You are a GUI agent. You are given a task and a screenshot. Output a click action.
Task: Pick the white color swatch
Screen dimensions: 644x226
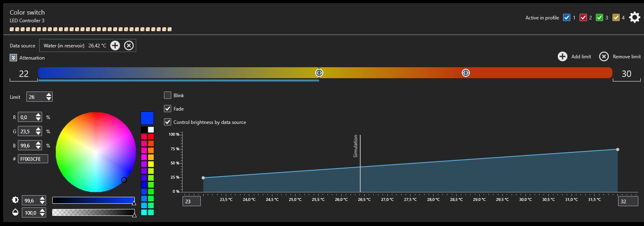(151, 130)
